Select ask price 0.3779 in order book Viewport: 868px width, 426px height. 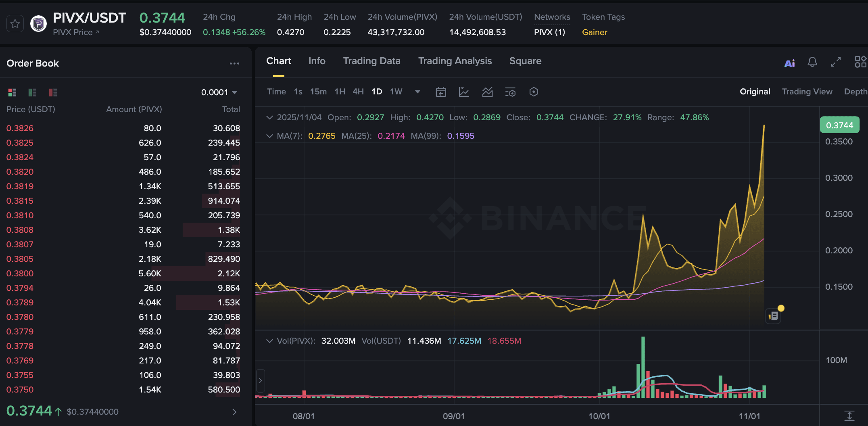20,332
